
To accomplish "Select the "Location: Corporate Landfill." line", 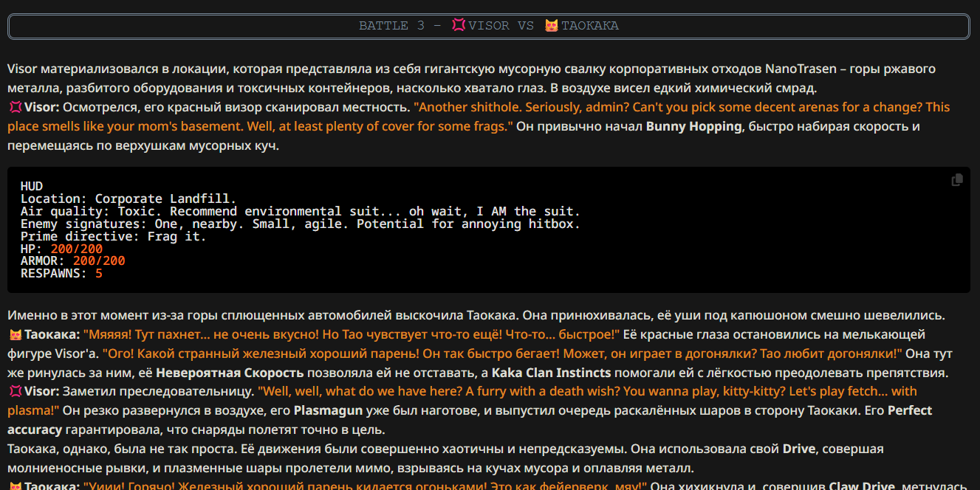I will (129, 199).
